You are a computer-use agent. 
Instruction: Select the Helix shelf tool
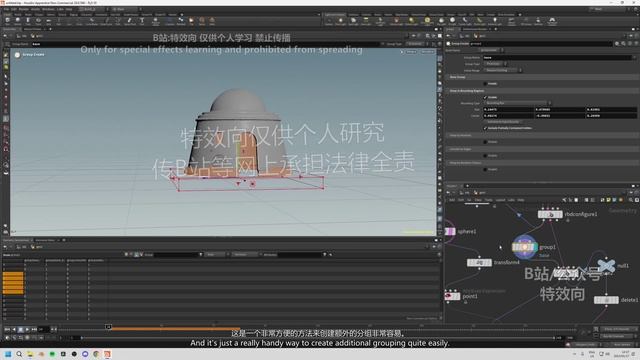coord(212,20)
